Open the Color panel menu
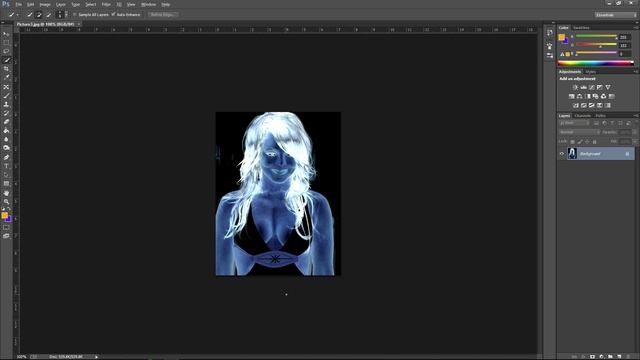The image size is (640, 360). pyautogui.click(x=636, y=28)
